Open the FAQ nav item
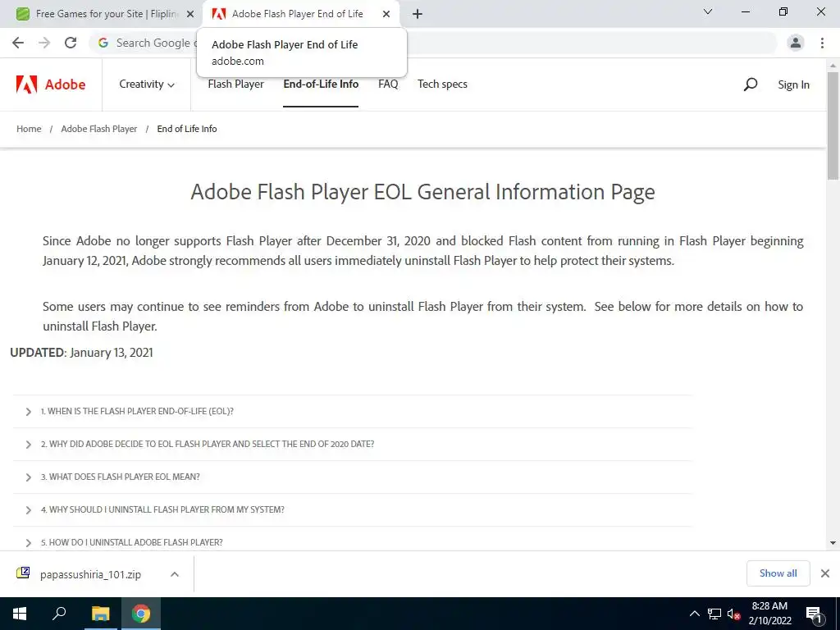Image resolution: width=840 pixels, height=630 pixels. 388,84
